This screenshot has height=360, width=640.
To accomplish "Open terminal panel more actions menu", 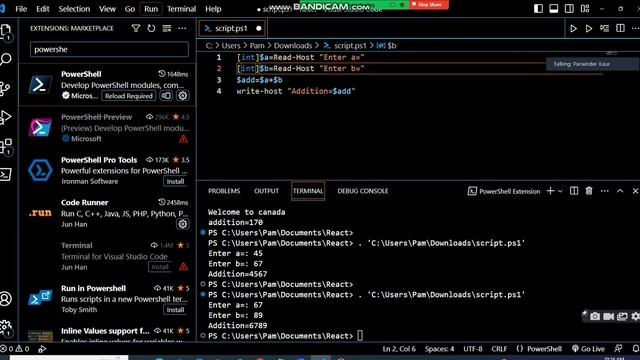I will point(604,191).
